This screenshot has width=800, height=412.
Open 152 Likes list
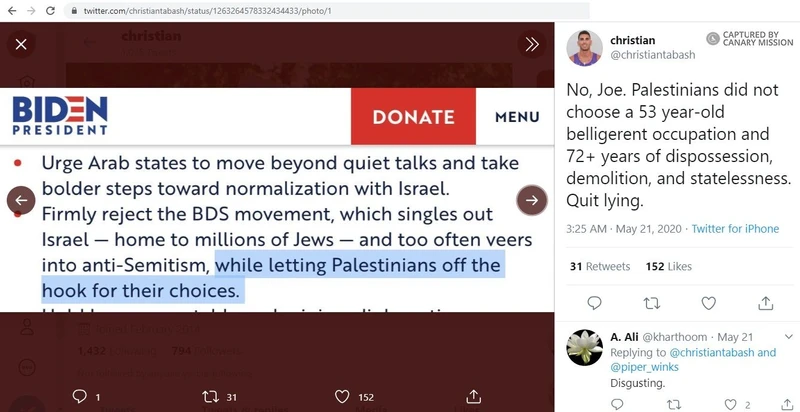tap(668, 266)
